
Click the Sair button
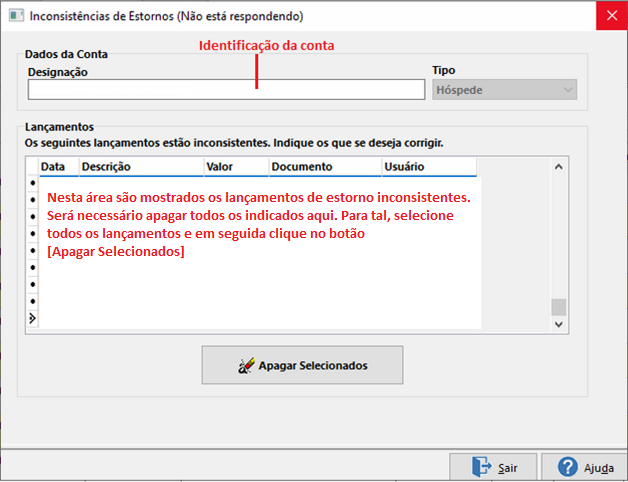click(493, 467)
